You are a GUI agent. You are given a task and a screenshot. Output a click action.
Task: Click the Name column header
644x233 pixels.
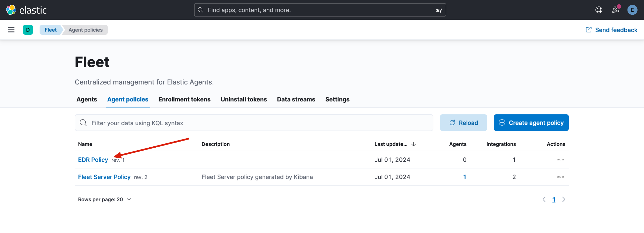coord(85,144)
